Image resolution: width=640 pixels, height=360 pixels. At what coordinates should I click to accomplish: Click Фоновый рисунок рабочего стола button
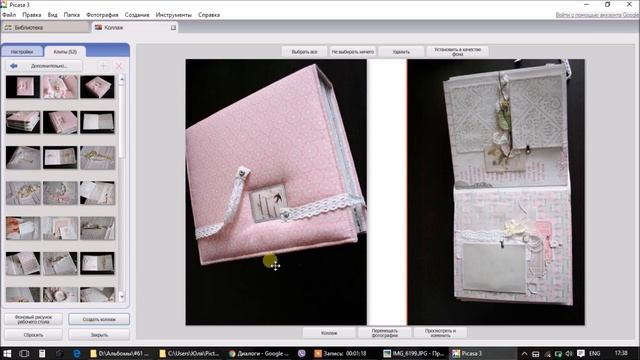click(33, 319)
